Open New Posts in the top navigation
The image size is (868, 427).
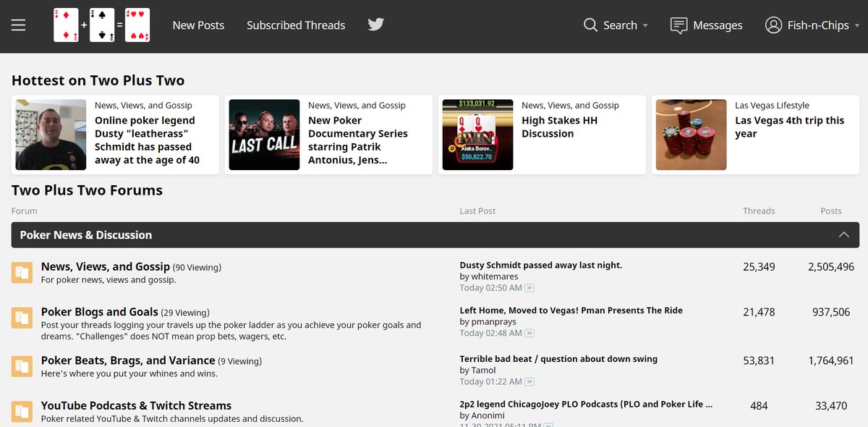click(x=198, y=25)
